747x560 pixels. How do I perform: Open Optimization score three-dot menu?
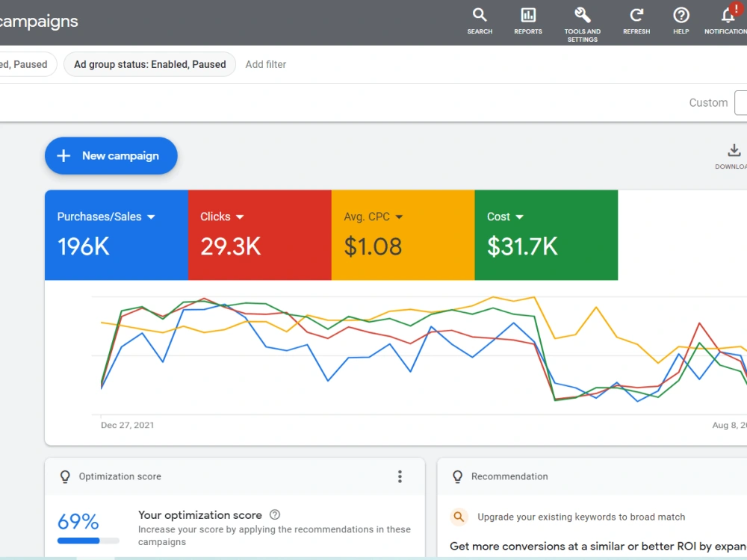(400, 476)
